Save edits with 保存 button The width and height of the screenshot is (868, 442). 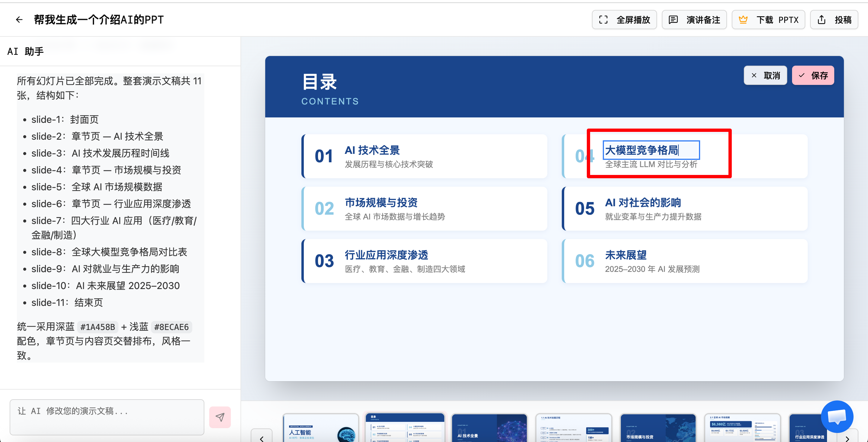pyautogui.click(x=813, y=75)
